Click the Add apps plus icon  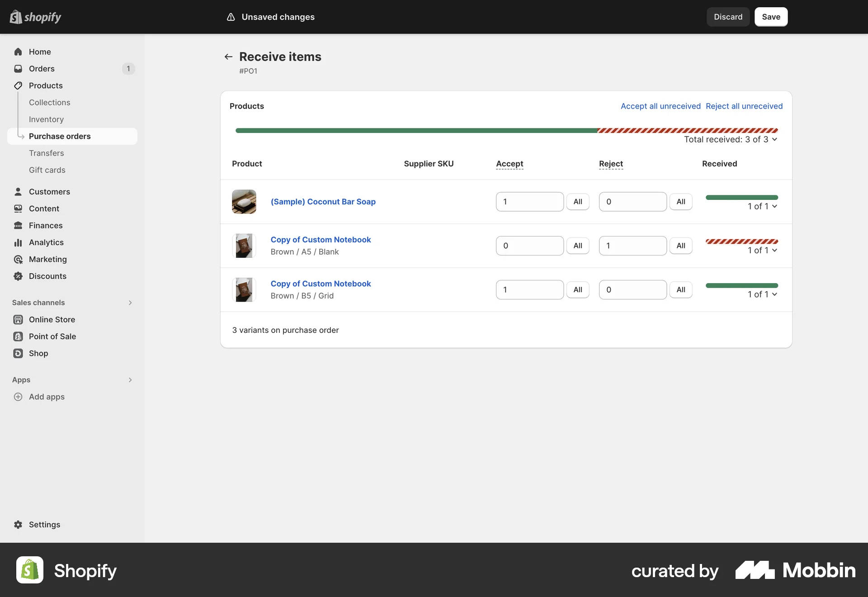(18, 397)
